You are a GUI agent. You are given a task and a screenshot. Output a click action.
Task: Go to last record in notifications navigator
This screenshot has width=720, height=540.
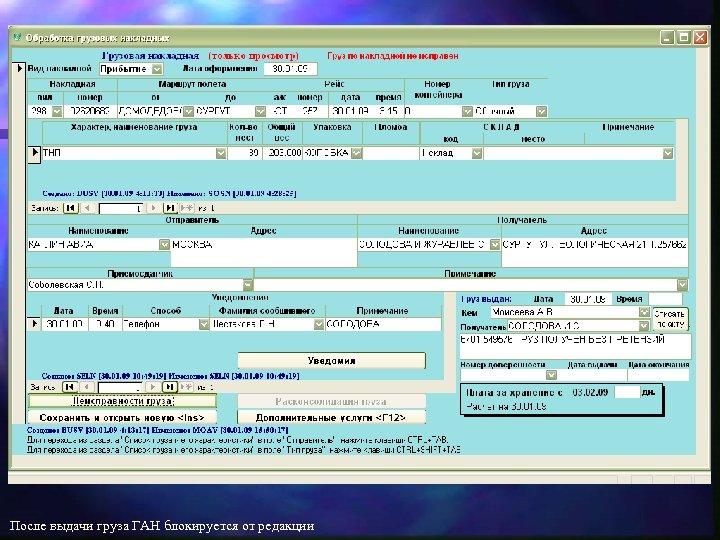pos(169,387)
